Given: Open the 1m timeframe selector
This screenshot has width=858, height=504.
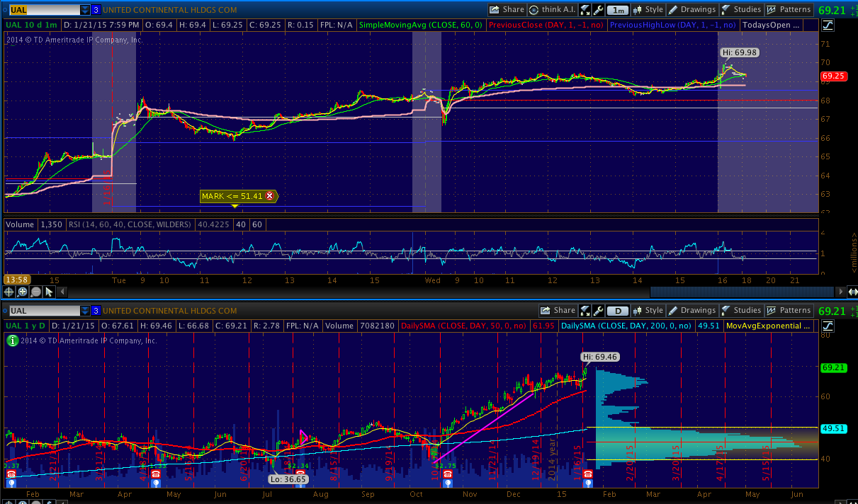Looking at the screenshot, I should [x=619, y=10].
